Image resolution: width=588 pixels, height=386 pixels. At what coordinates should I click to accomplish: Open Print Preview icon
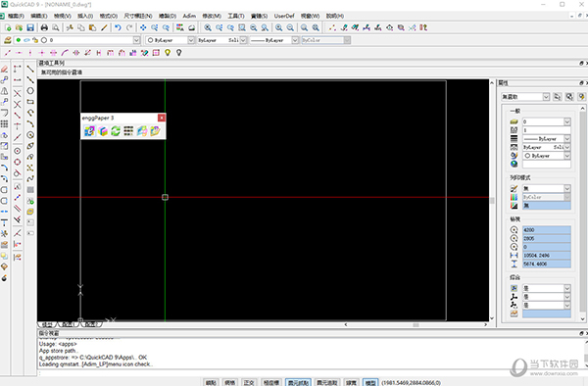tap(56, 27)
